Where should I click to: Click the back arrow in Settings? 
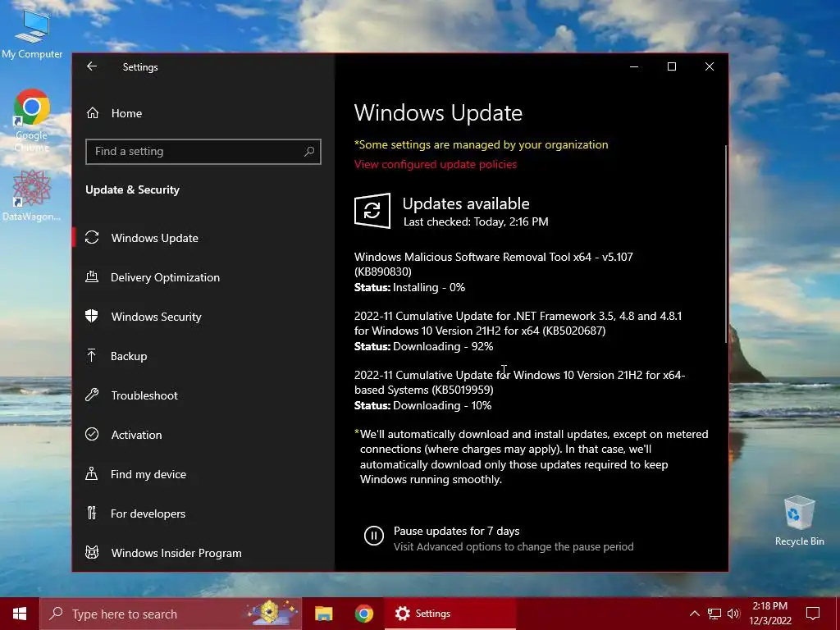[92, 66]
